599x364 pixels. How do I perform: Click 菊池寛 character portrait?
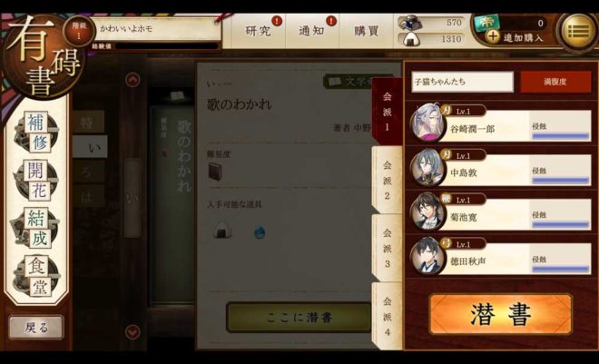pos(427,212)
